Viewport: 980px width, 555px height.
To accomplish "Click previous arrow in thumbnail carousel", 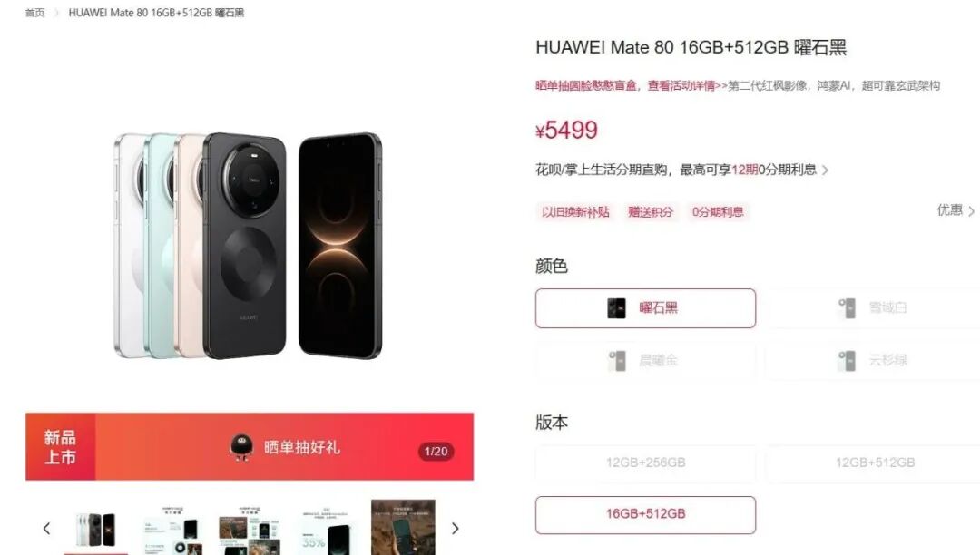I will pos(46,529).
